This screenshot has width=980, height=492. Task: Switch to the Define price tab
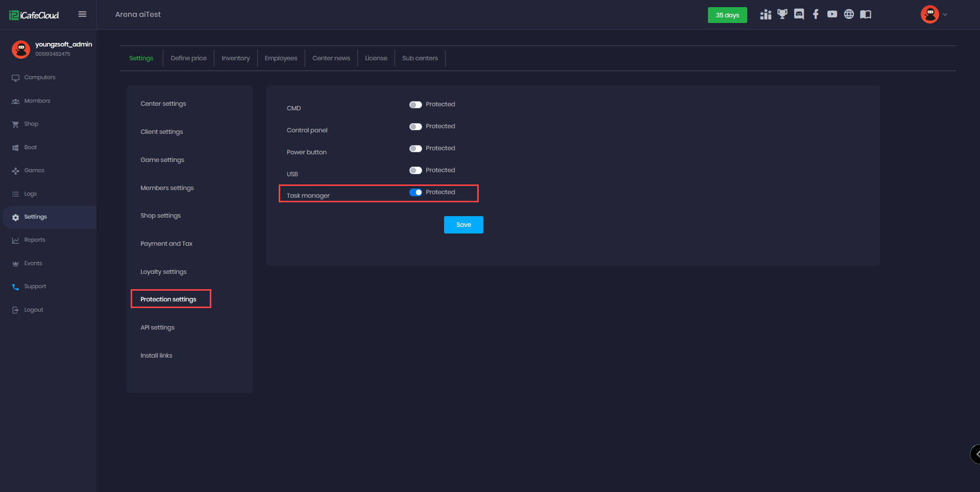click(188, 58)
